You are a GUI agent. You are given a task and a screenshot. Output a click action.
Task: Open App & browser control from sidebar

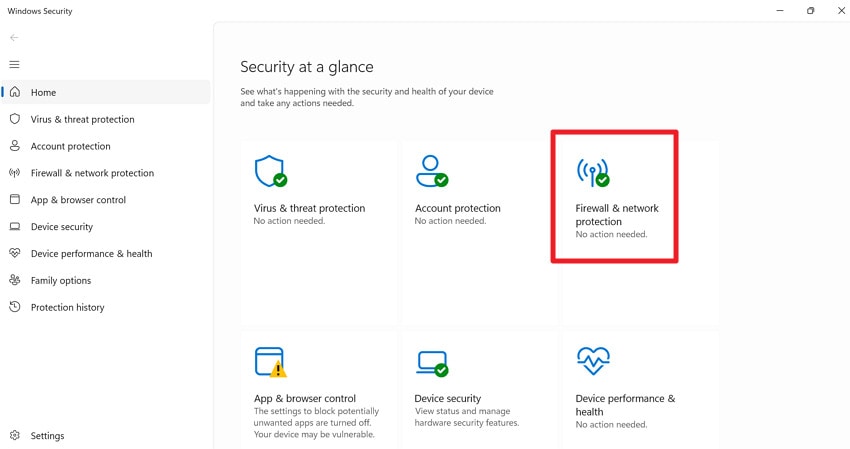click(106, 200)
